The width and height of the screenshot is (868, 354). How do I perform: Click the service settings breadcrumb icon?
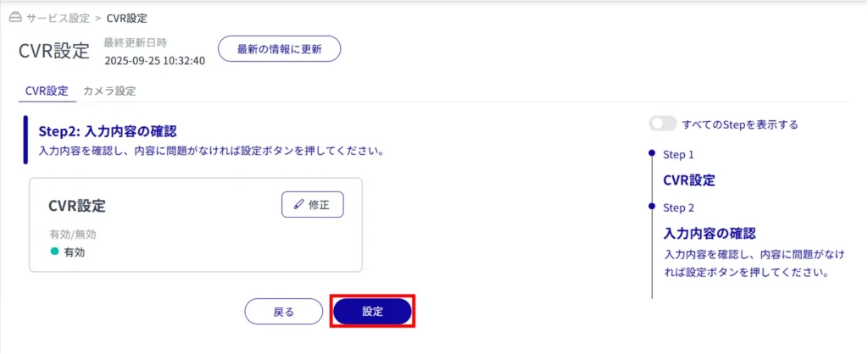[x=14, y=18]
